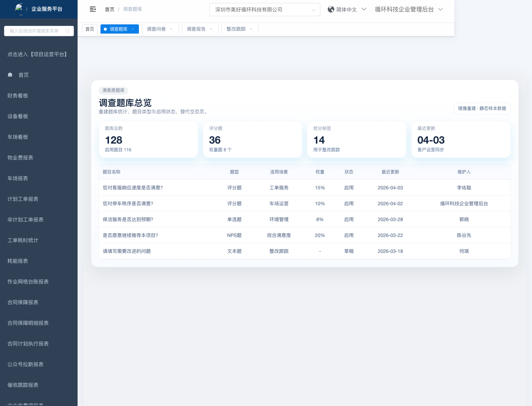Click 点击进入【项目运营平台】 link

click(38, 54)
